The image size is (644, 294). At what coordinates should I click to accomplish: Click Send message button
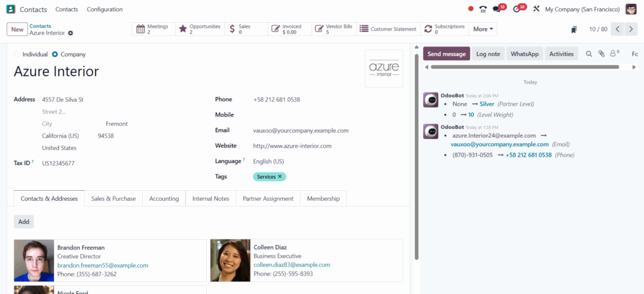[447, 54]
